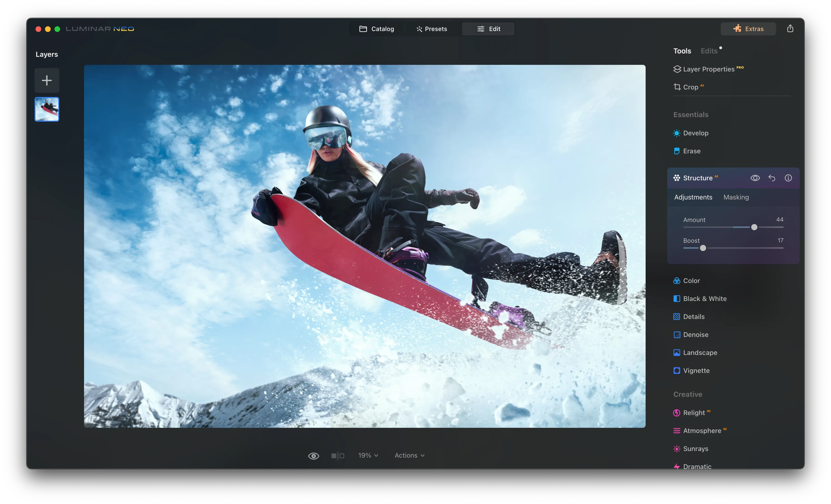Click the Boost slider handle

(x=703, y=248)
